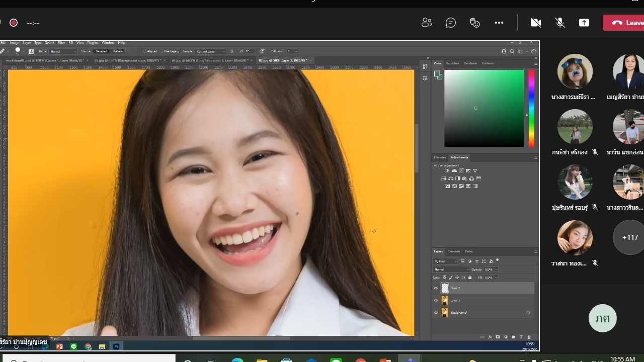Image resolution: width=644 pixels, height=362 pixels.
Task: Show the +117 more participants
Action: coord(630,237)
